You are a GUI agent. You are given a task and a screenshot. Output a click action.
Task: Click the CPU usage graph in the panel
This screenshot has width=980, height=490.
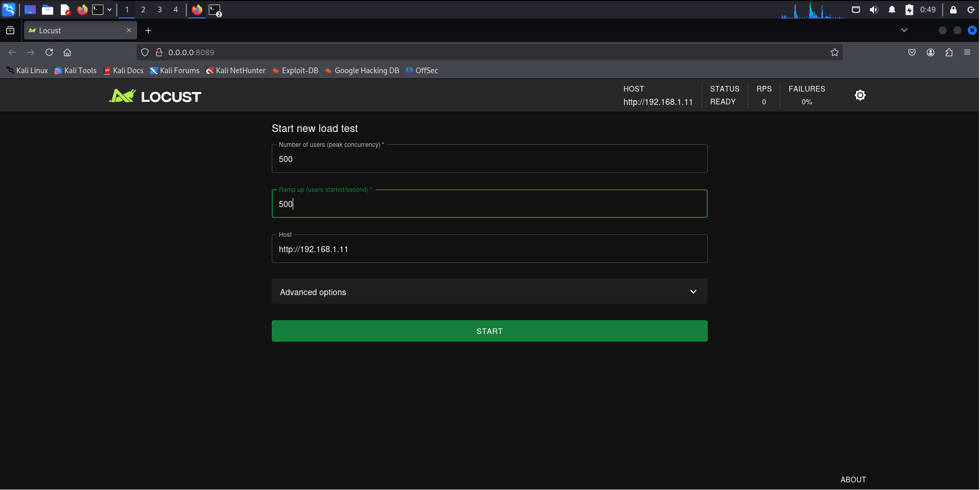click(x=813, y=10)
